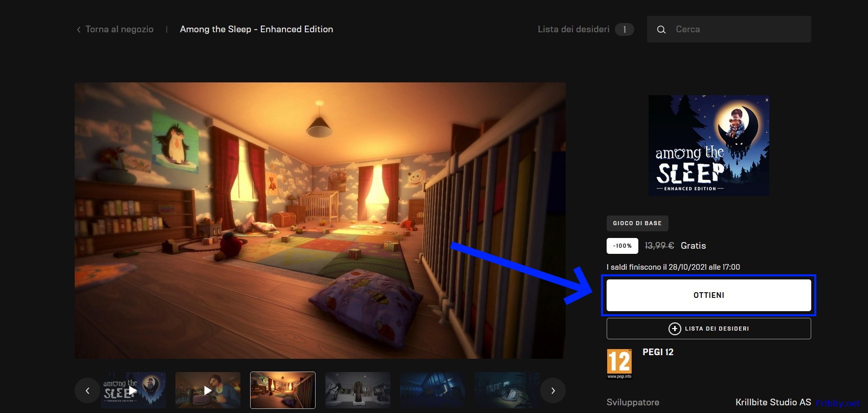Click the Among the Sleep - Enhanced Edition title
This screenshot has height=413, width=868.
[x=256, y=29]
